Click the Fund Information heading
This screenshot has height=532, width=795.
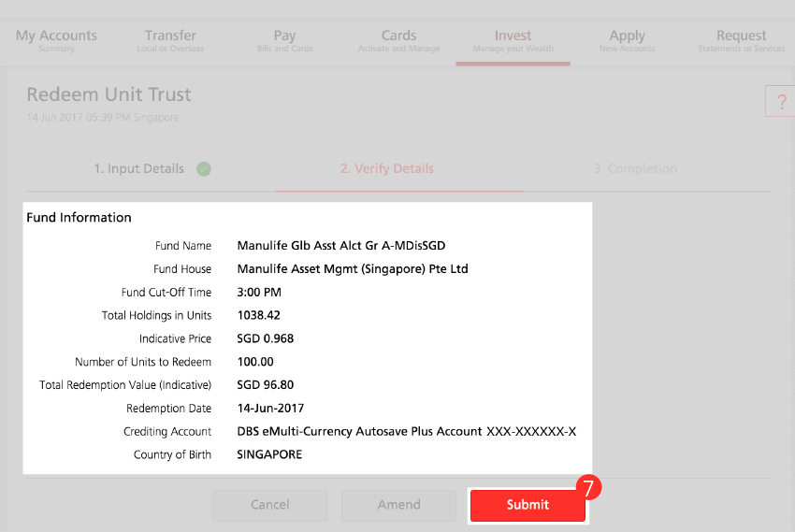point(79,217)
